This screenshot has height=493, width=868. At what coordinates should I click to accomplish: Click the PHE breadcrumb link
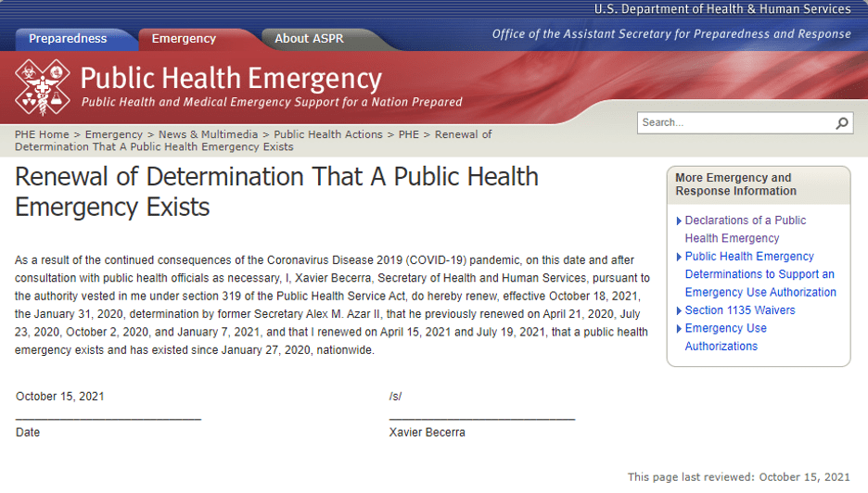click(x=409, y=134)
